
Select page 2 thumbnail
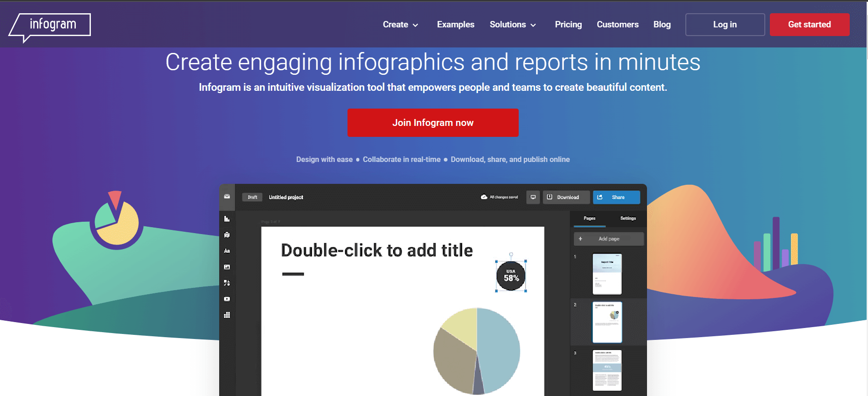click(607, 322)
